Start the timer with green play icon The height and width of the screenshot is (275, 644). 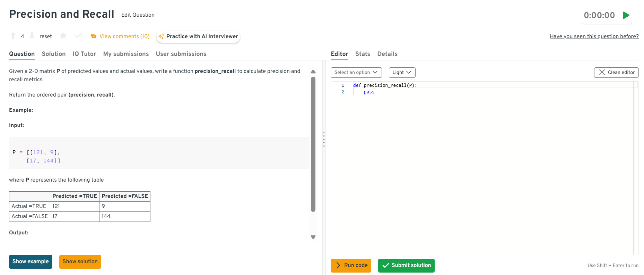(x=626, y=15)
